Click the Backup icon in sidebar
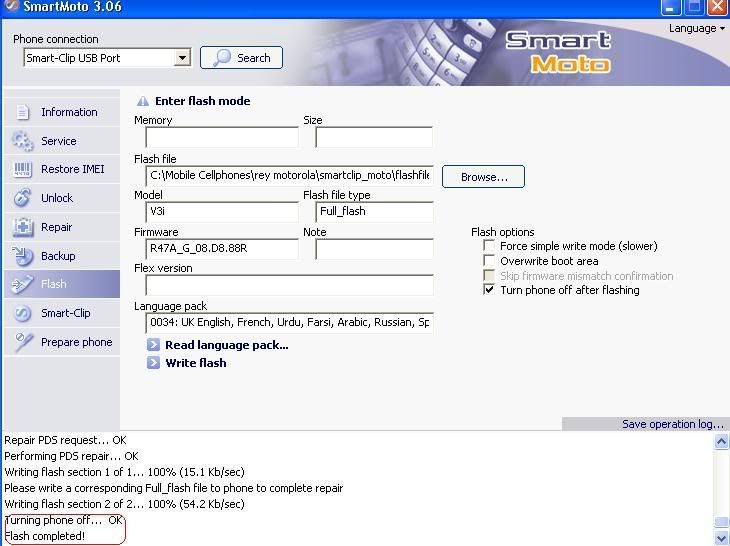This screenshot has height=546, width=730. click(x=22, y=256)
